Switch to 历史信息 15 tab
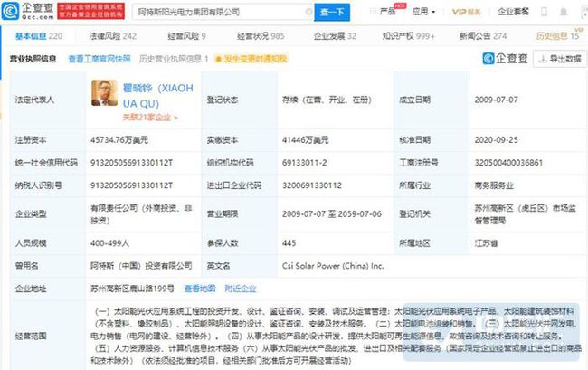 (x=557, y=36)
